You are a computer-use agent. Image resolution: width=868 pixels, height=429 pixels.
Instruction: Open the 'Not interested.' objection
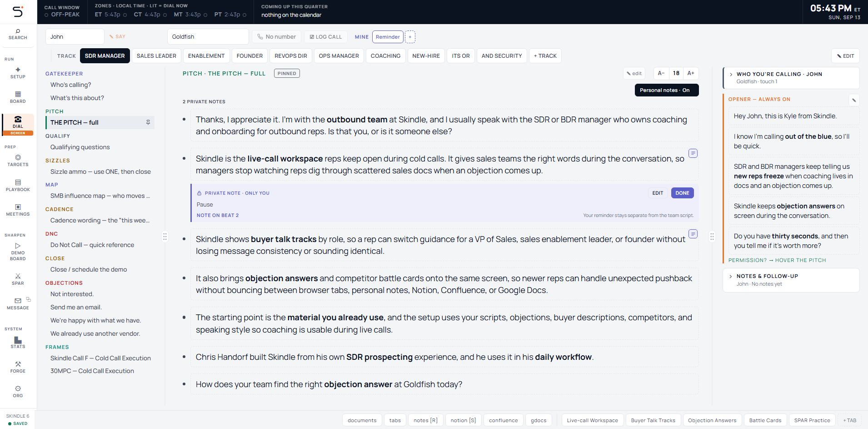[72, 294]
